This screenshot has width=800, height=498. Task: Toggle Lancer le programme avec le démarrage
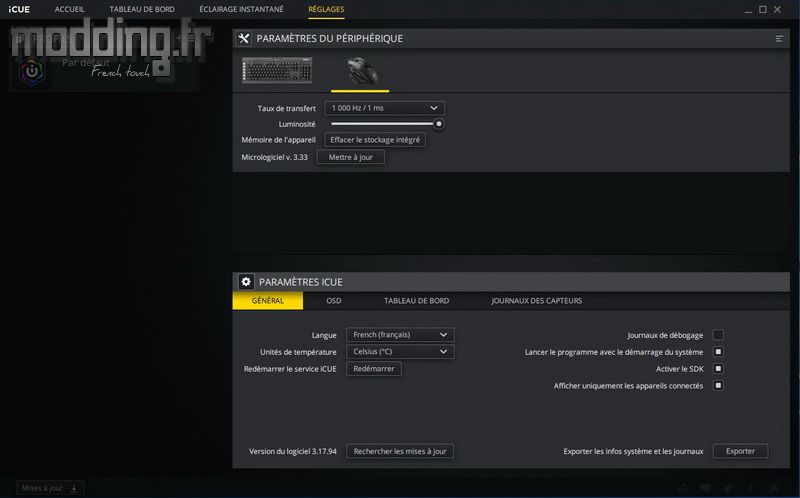pyautogui.click(x=718, y=352)
